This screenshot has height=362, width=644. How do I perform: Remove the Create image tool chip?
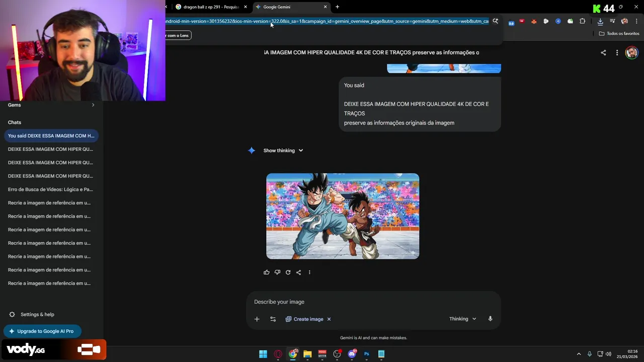click(x=329, y=319)
